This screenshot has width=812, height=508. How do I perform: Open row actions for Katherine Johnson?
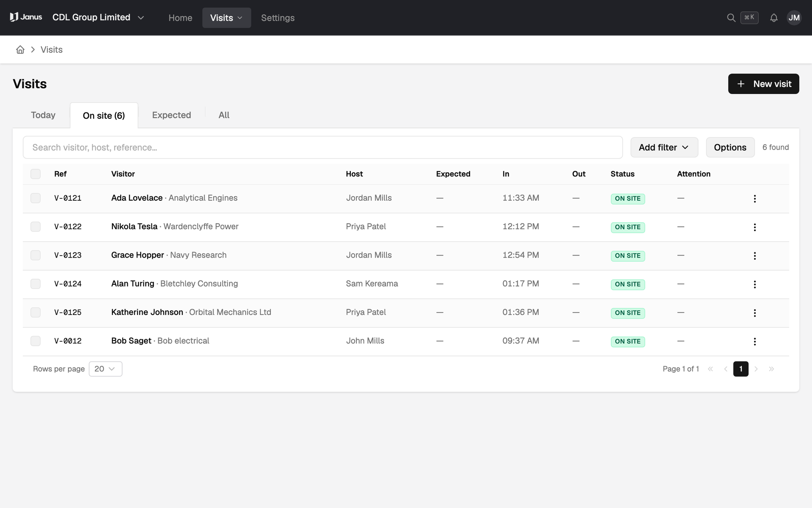(x=755, y=313)
